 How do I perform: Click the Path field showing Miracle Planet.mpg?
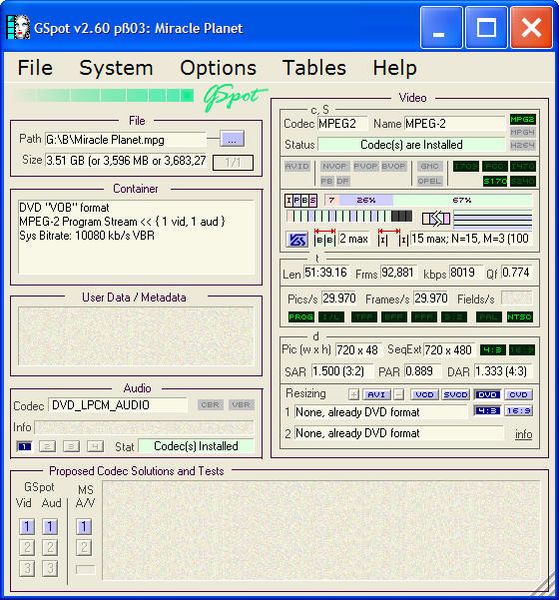[x=125, y=140]
